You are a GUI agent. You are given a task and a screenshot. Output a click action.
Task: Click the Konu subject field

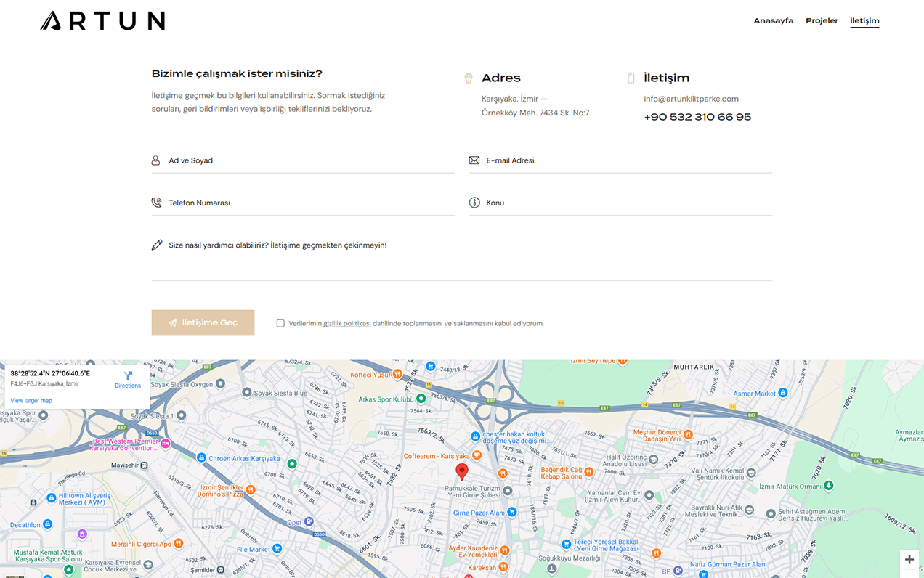point(627,203)
